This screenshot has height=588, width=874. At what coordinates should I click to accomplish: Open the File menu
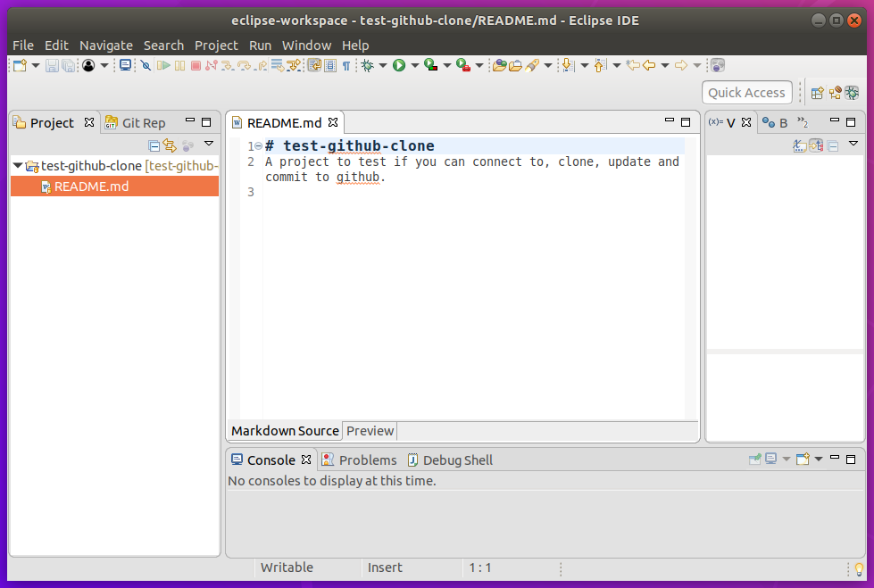click(23, 46)
